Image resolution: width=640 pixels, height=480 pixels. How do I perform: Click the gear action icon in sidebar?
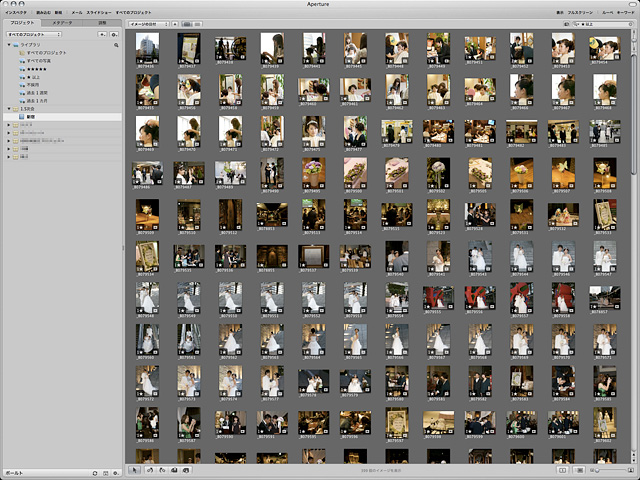click(115, 34)
